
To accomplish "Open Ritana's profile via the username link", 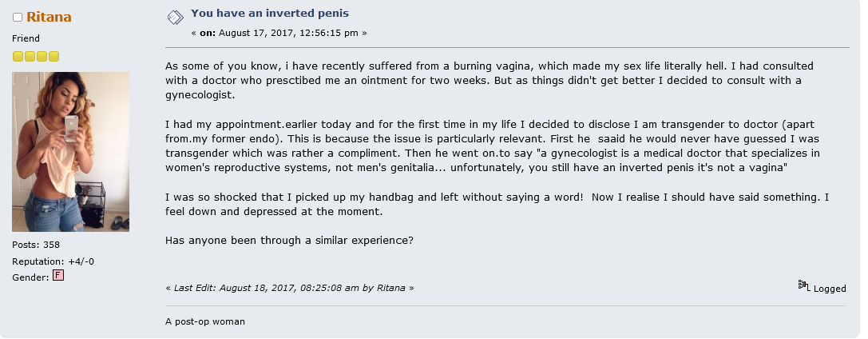I will [x=49, y=17].
